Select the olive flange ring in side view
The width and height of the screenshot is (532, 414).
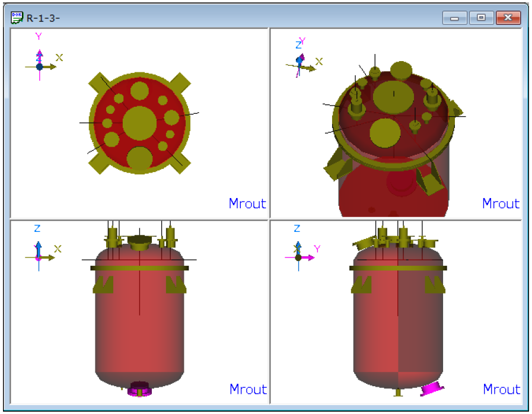[398, 268]
